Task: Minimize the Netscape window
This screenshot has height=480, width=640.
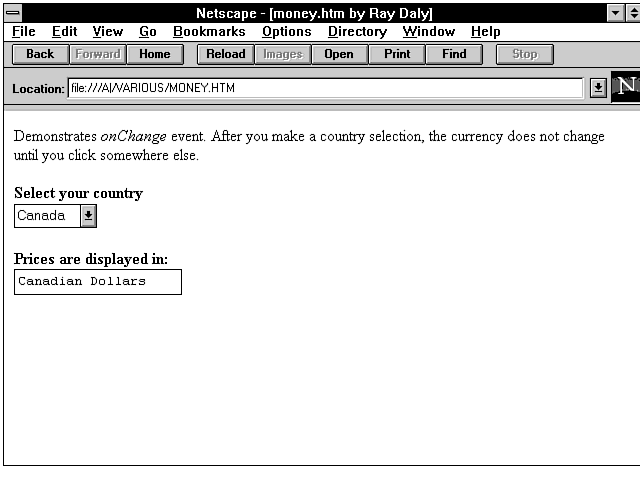Action: coord(616,12)
